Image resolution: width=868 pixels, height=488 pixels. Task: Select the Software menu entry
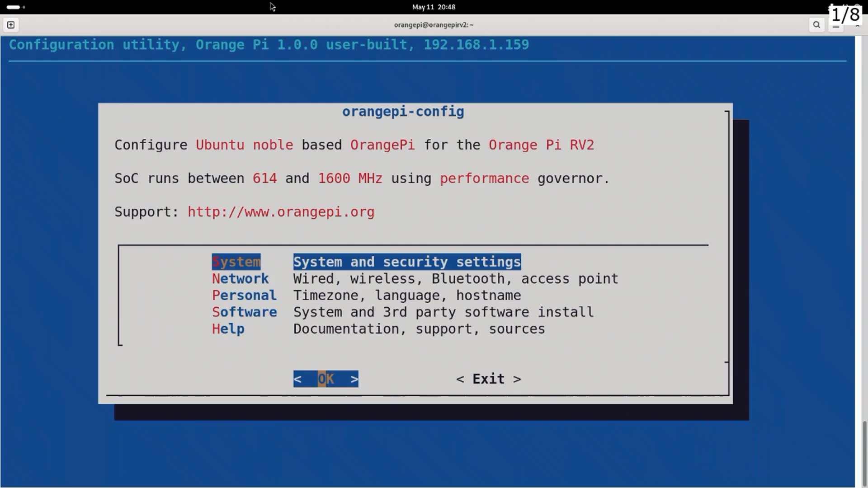tap(244, 312)
